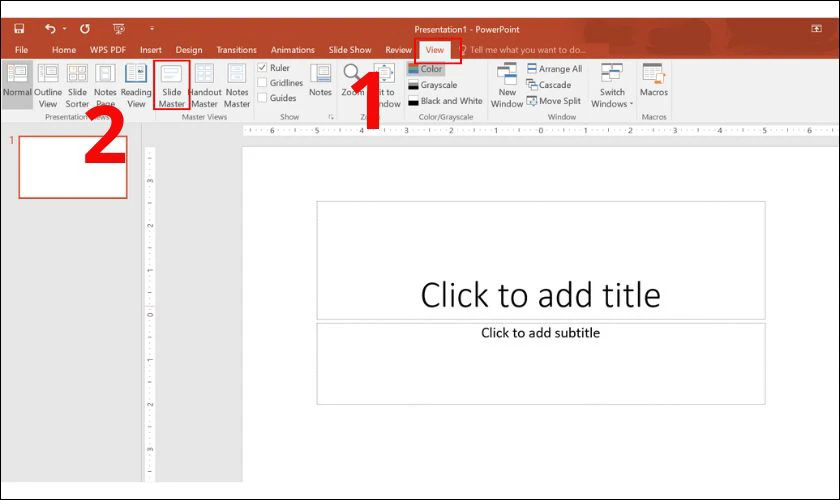Turn on the Guides checkbox

click(x=262, y=98)
